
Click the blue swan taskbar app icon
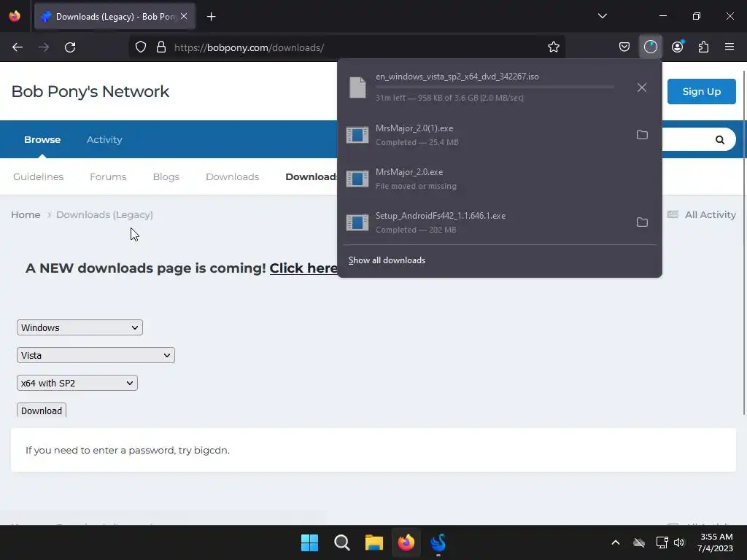tap(438, 542)
